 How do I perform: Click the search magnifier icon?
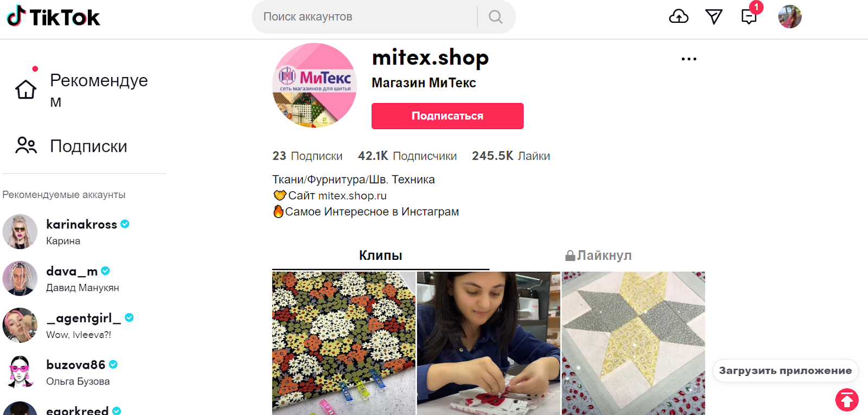pyautogui.click(x=495, y=17)
